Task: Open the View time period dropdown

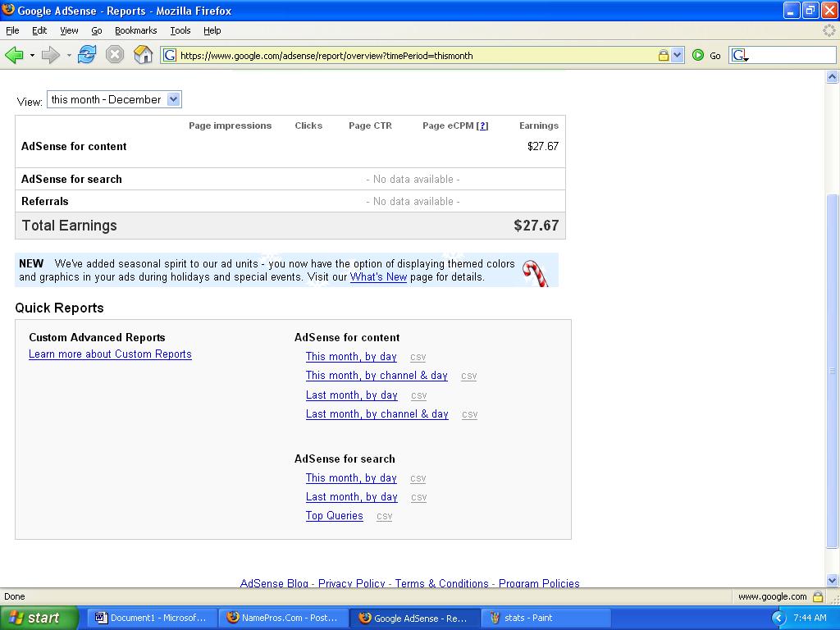Action: coord(114,99)
